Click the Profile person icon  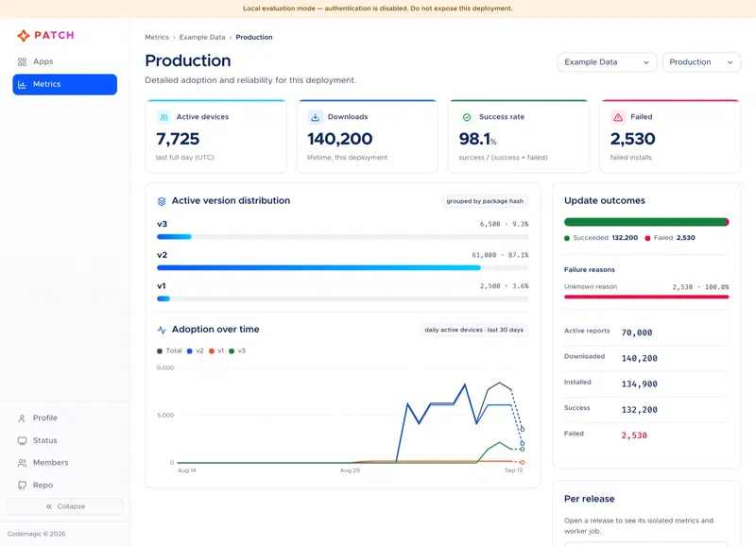pos(22,418)
